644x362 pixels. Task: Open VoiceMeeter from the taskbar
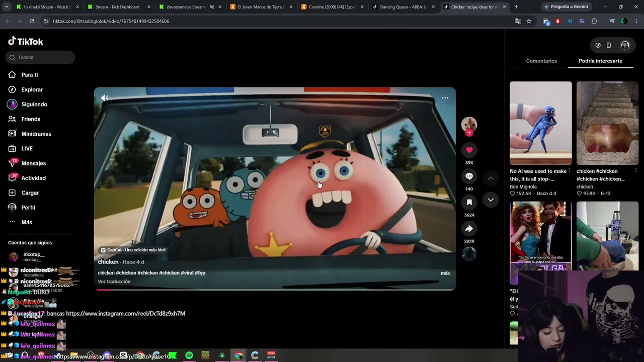271,355
